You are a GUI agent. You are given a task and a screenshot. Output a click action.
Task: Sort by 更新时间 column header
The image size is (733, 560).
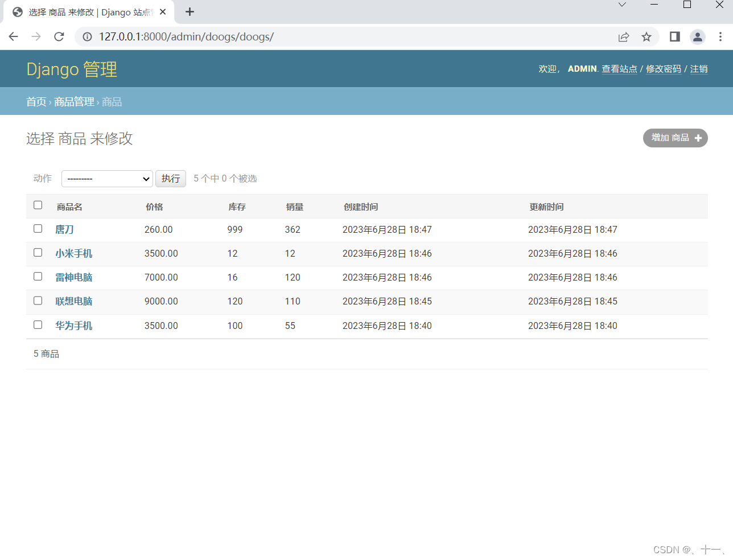(546, 207)
